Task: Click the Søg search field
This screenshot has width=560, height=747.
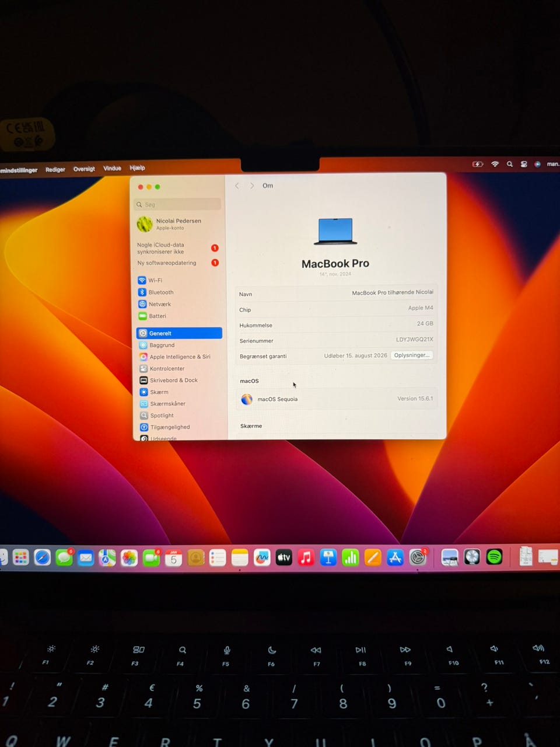Action: coord(178,204)
